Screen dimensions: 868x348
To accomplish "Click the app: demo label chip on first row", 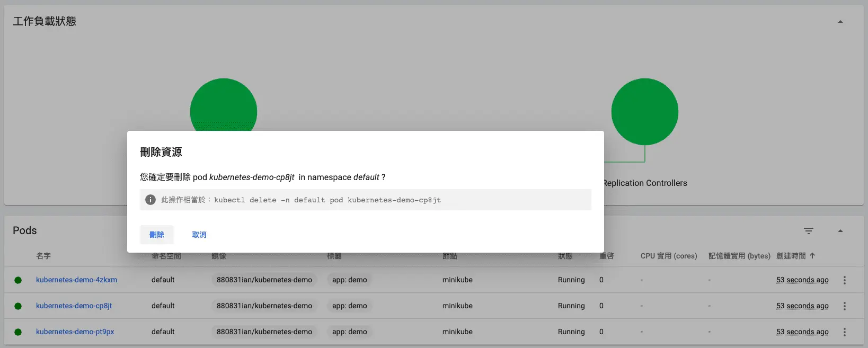I will point(349,280).
